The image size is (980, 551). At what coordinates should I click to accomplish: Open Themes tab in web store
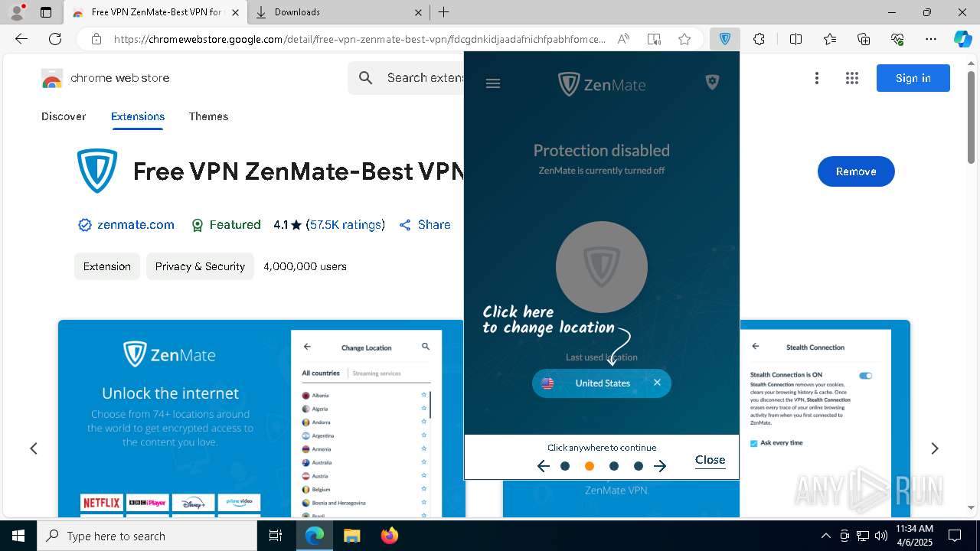point(208,116)
